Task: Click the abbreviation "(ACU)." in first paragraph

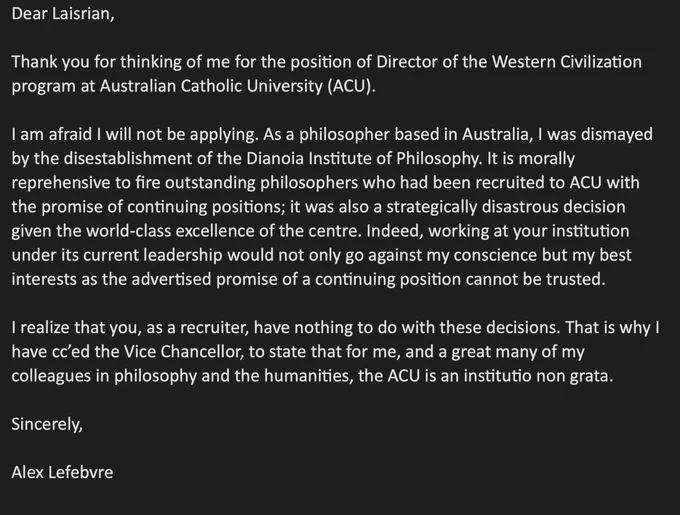Action: click(351, 86)
